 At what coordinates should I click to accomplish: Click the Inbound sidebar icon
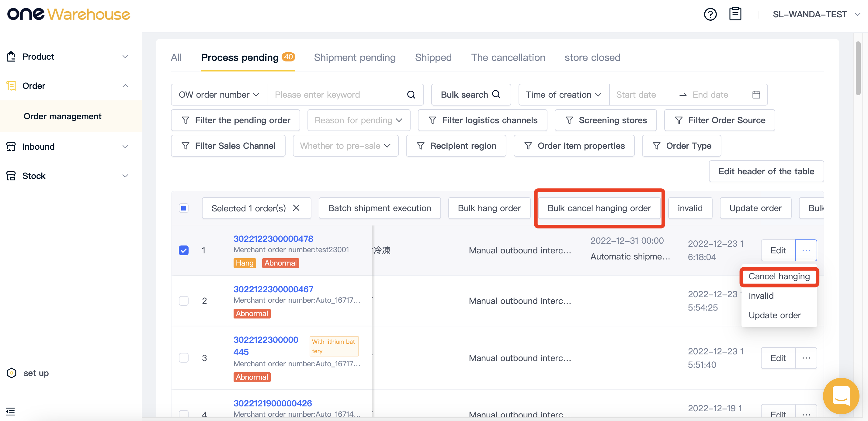pos(11,147)
